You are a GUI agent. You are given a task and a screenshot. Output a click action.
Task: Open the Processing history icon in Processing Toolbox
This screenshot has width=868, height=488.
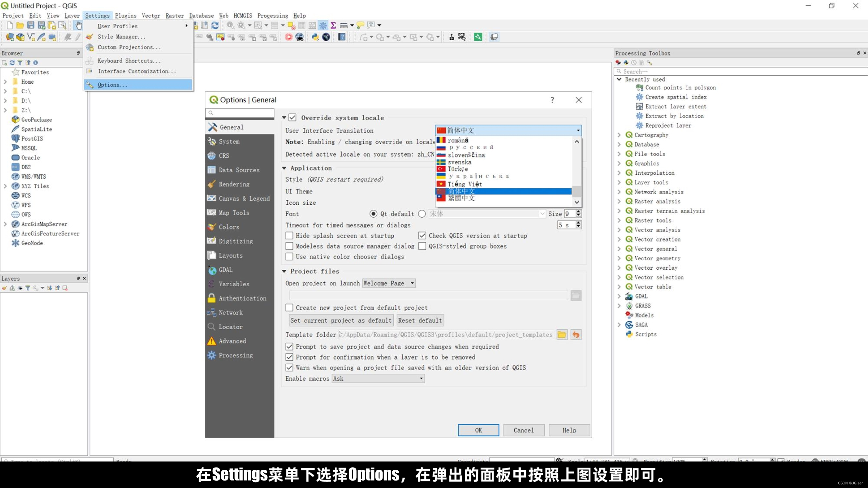(x=634, y=63)
